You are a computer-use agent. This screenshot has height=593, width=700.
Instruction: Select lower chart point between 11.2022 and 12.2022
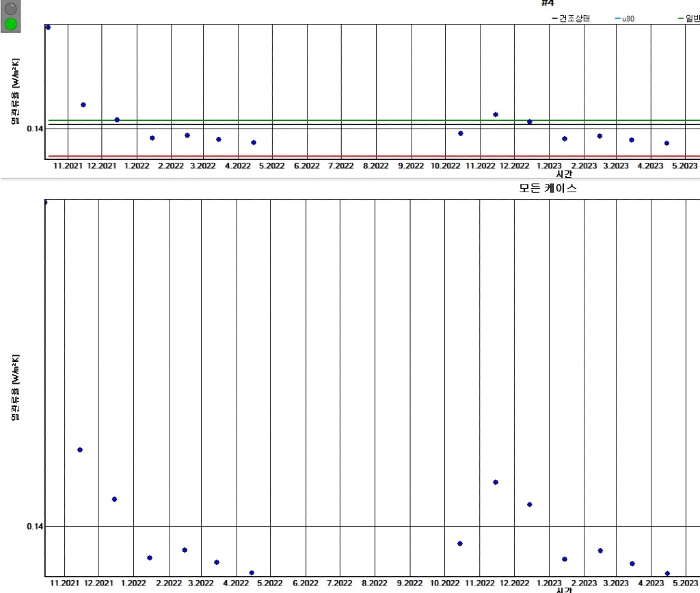496,482
